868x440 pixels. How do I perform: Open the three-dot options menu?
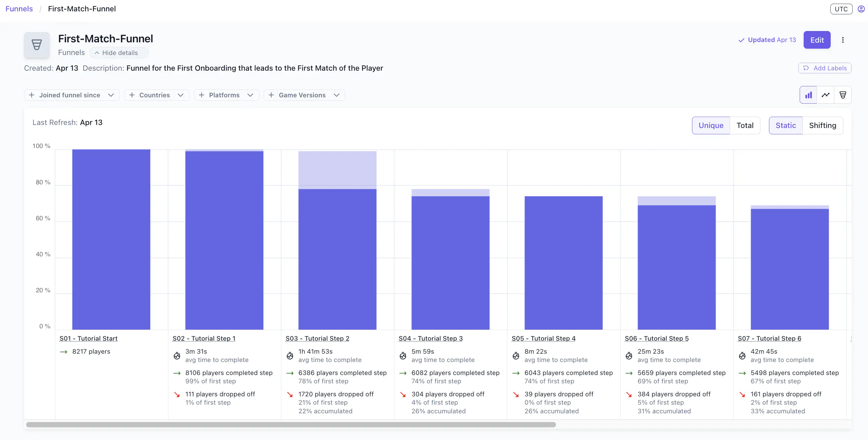(842, 40)
